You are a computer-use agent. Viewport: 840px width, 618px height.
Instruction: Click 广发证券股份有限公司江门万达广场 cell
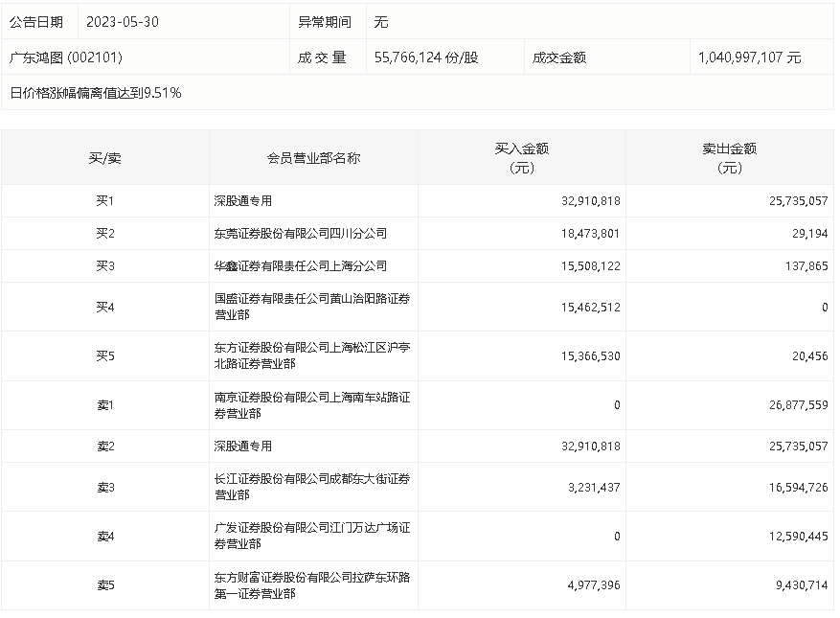(312, 536)
